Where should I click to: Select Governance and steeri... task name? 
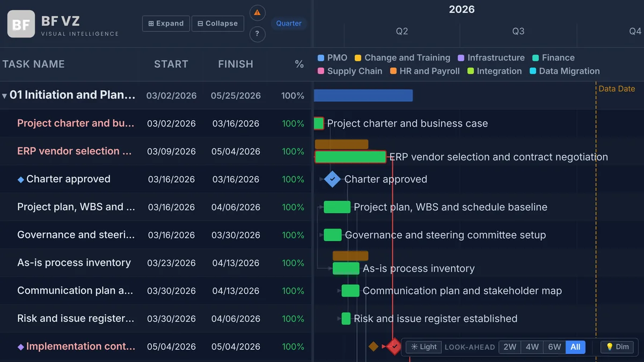76,235
